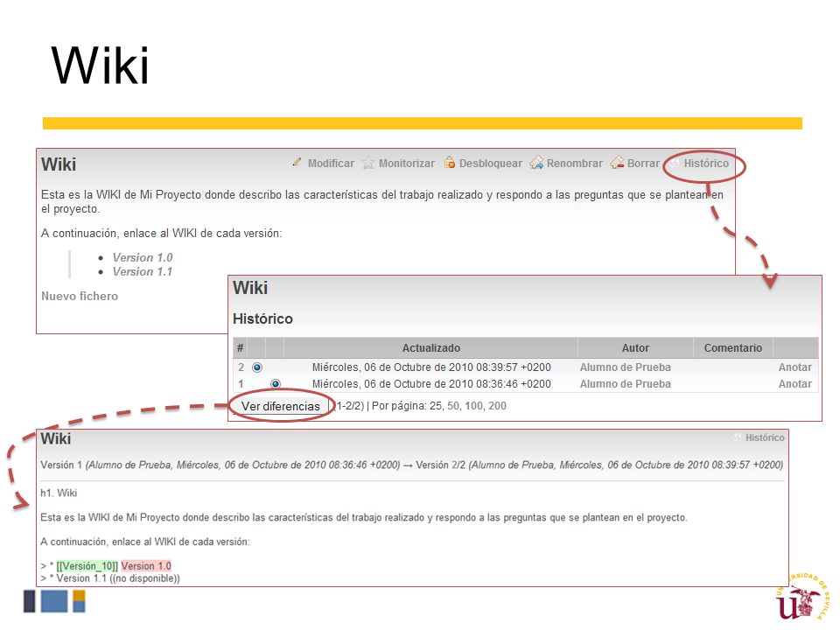840x630 pixels.
Task: Set per page to 100
Action: 473,406
